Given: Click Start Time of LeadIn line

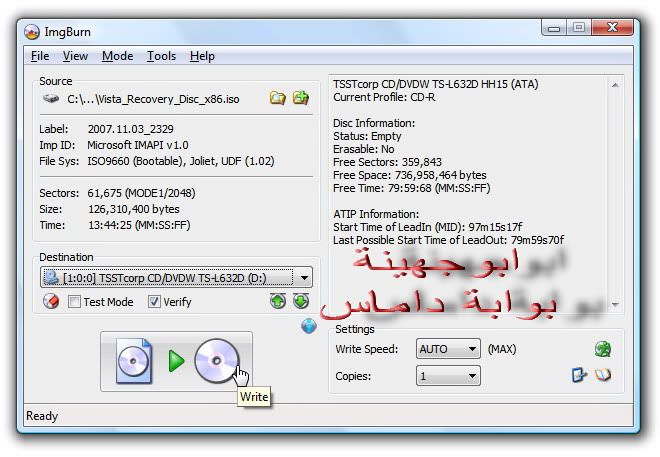Looking at the screenshot, I should click(428, 227).
